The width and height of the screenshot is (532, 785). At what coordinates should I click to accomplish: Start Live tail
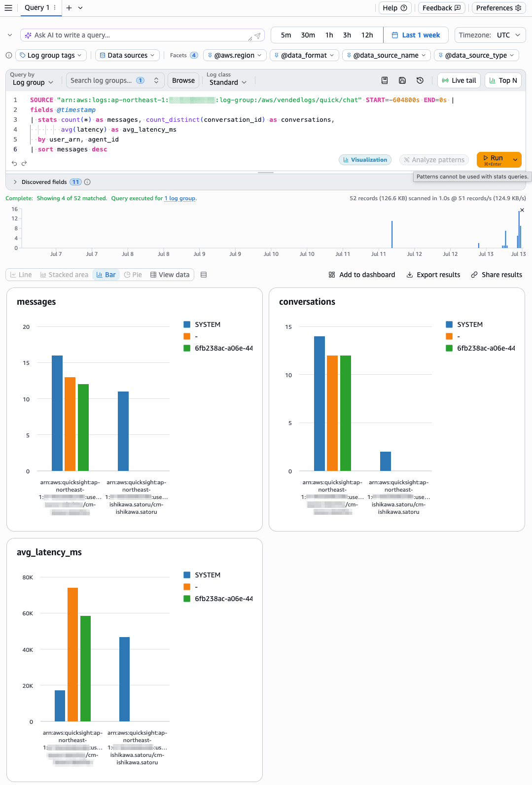pos(459,80)
